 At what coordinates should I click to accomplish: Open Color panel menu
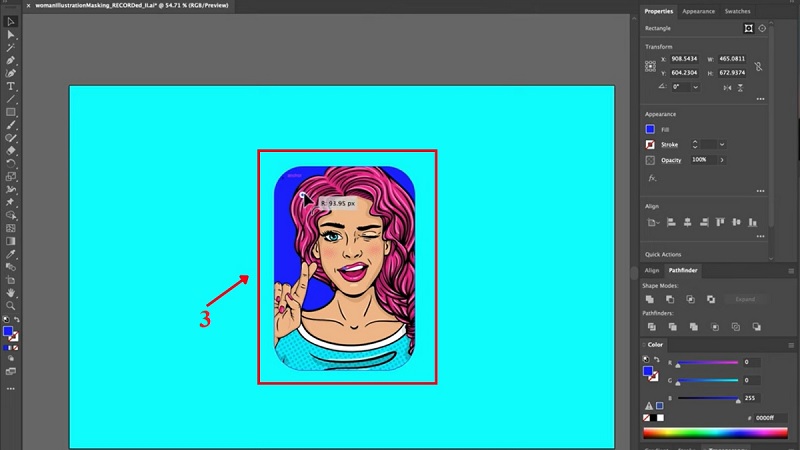791,345
